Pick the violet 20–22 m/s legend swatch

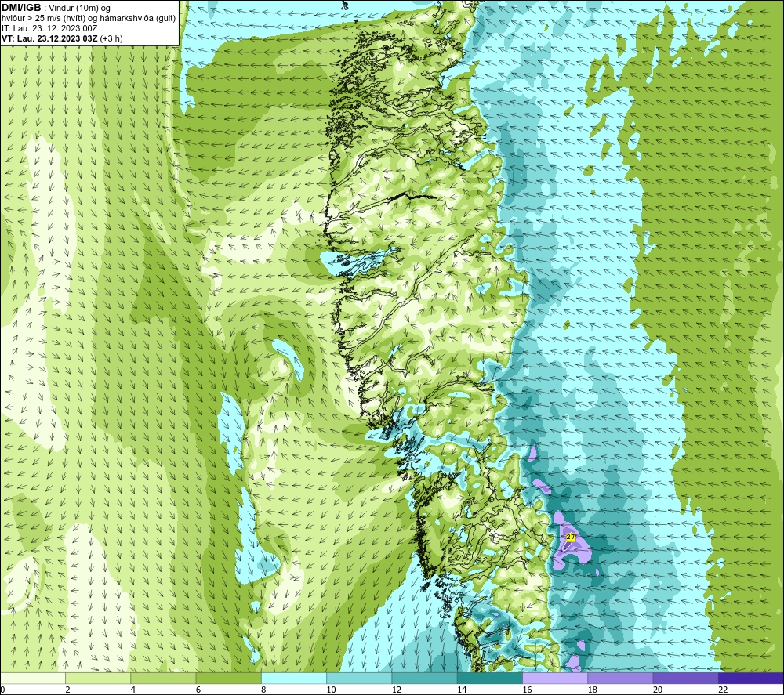click(x=686, y=678)
